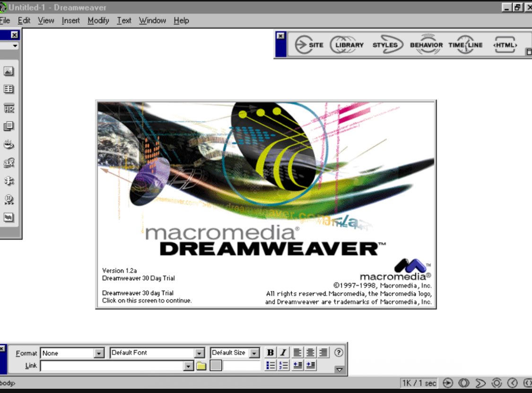This screenshot has height=393, width=532.
Task: Open the Window menu
Action: pyautogui.click(x=152, y=20)
